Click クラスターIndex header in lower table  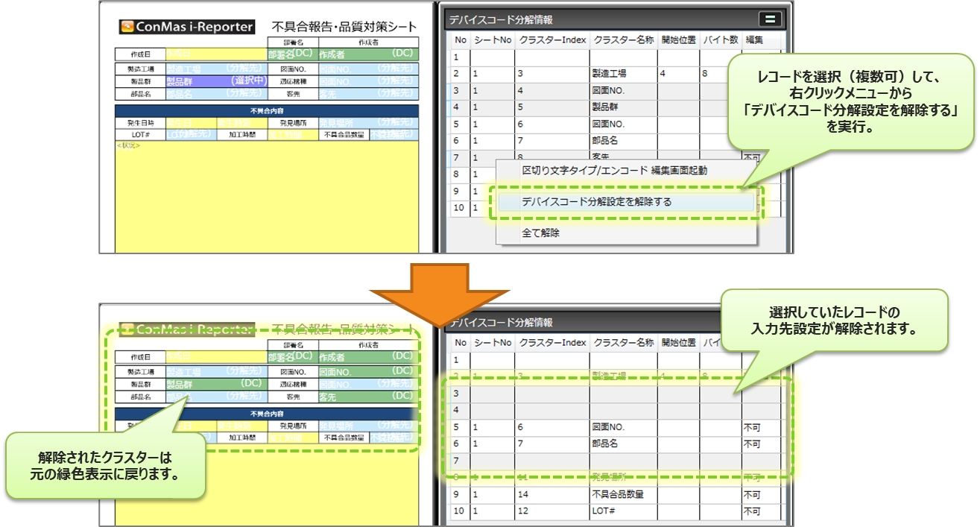(552, 343)
